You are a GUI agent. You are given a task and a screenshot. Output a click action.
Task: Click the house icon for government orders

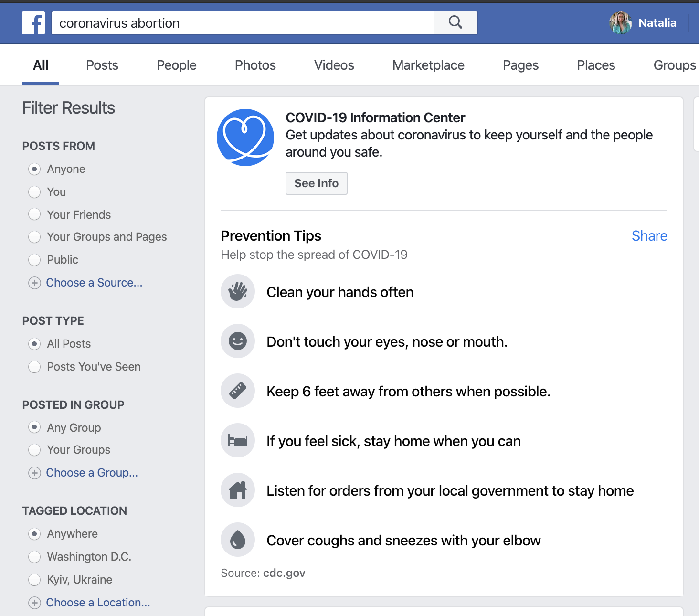(x=238, y=490)
